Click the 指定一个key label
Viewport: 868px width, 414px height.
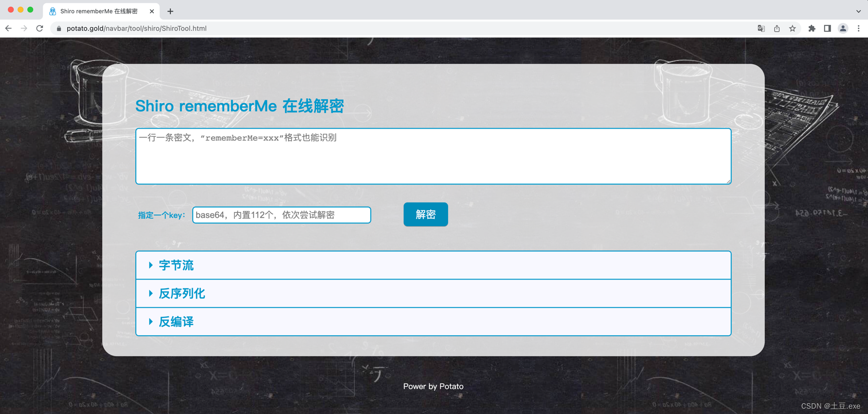pyautogui.click(x=162, y=215)
